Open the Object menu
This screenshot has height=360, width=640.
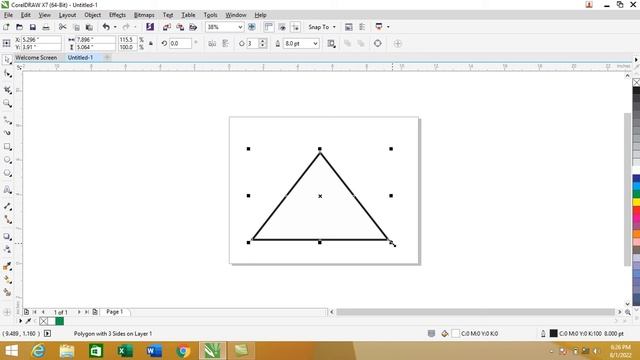[92, 15]
